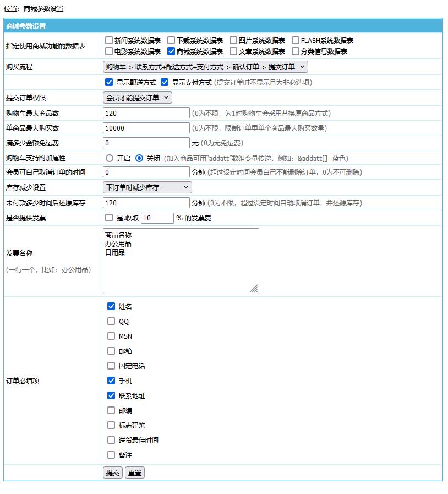Expand the 提交订单权限 dropdown
This screenshot has height=494, width=448.
138,97
